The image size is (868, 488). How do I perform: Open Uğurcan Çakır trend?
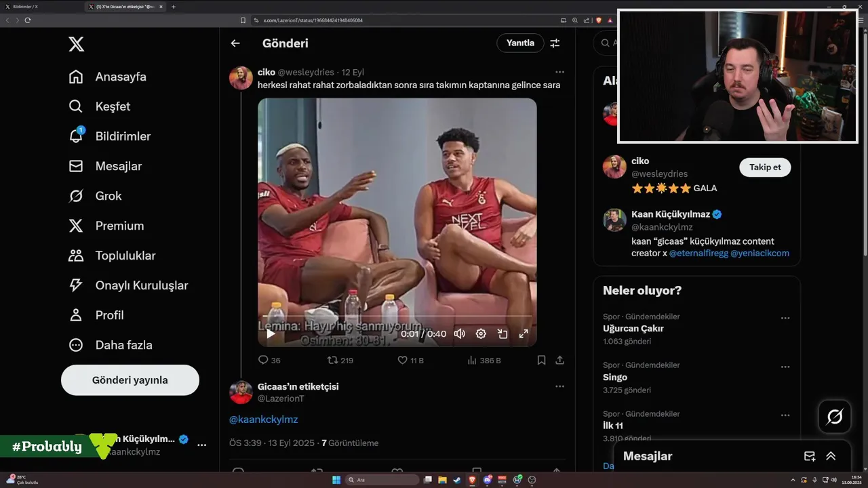pyautogui.click(x=633, y=329)
